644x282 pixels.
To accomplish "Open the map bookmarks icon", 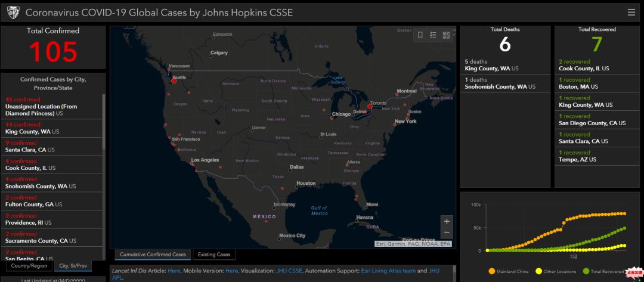I will (420, 35).
